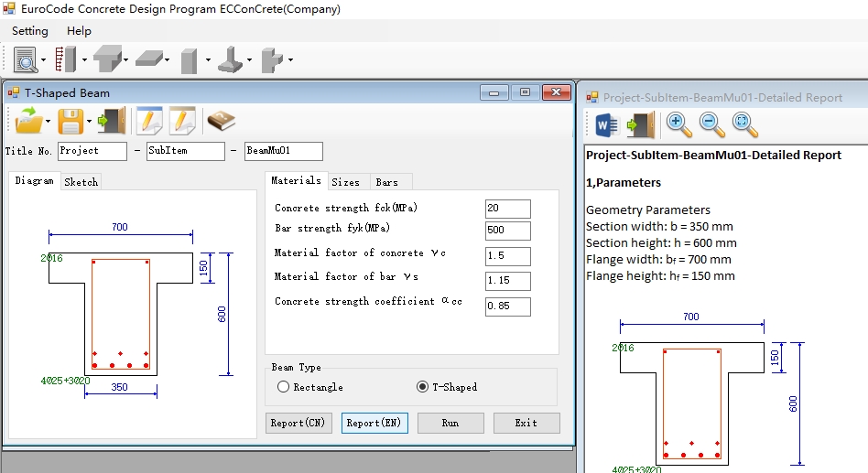Zoom out on the detailed report
868x473 pixels.
pyautogui.click(x=712, y=125)
